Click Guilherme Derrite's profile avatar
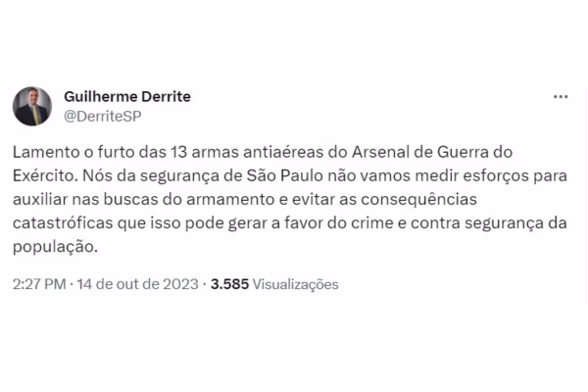Image resolution: width=588 pixels, height=392 pixels. (32, 106)
